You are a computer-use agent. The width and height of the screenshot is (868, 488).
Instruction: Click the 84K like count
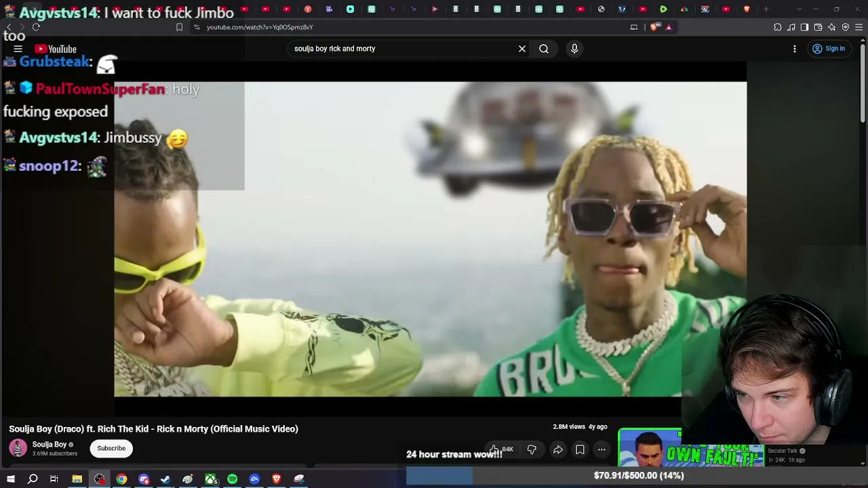[507, 449]
